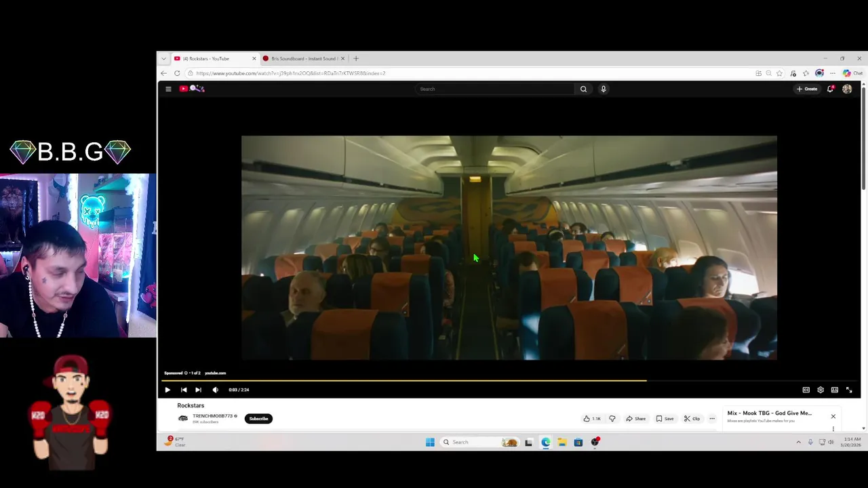
Task: Open the system tray volume icon
Action: point(831,442)
